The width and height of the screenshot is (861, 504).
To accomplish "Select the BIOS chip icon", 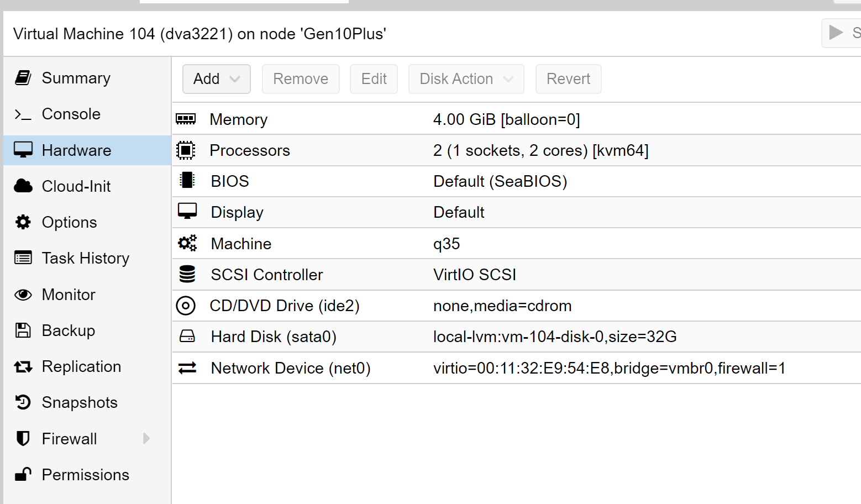I will 186,180.
